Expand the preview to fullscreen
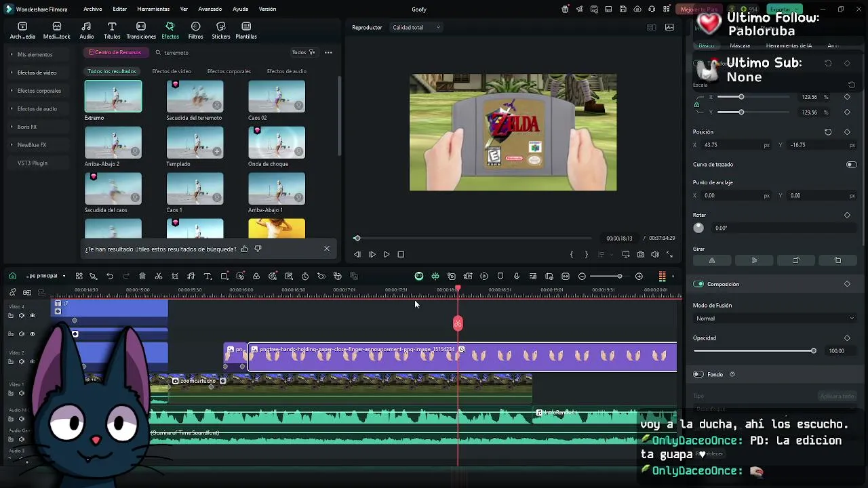The height and width of the screenshot is (488, 868). tap(670, 255)
